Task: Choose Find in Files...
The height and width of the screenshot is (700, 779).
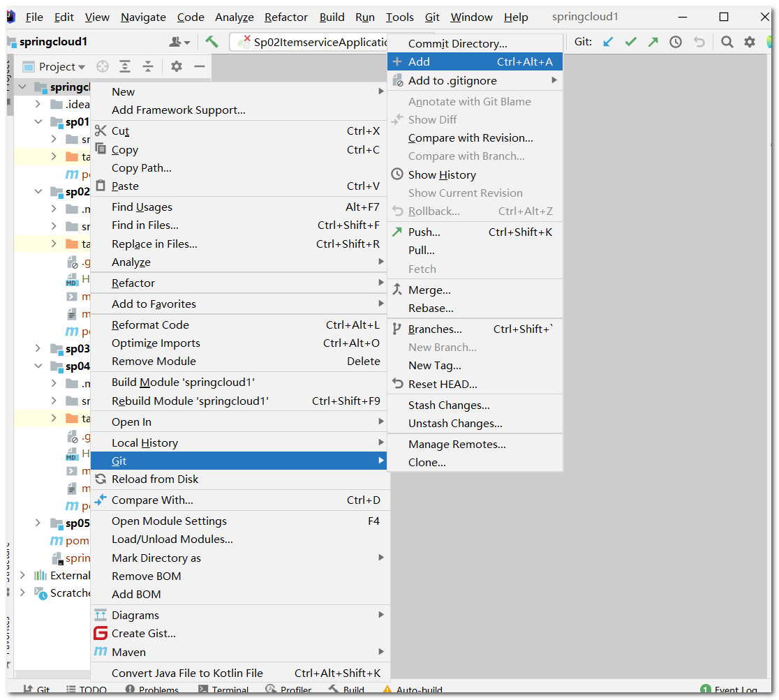Action: (x=239, y=225)
